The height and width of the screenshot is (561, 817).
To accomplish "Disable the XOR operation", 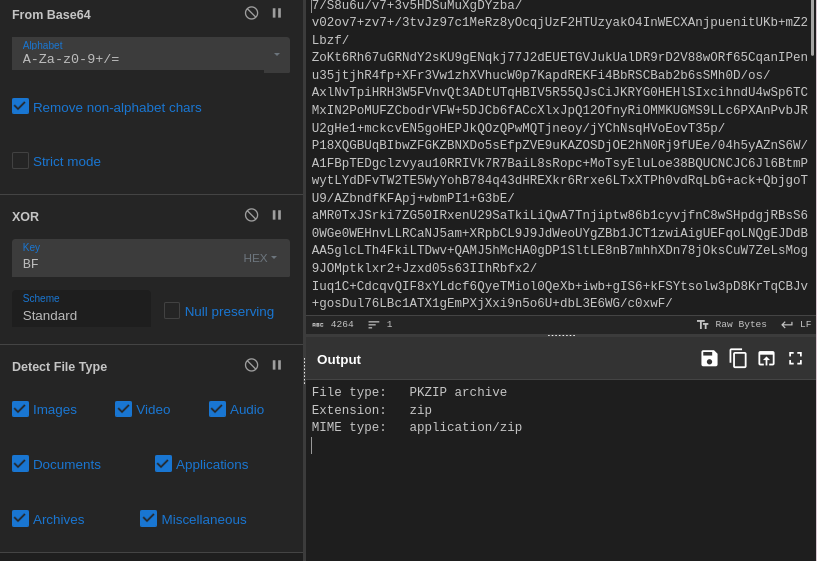I will click(x=251, y=215).
